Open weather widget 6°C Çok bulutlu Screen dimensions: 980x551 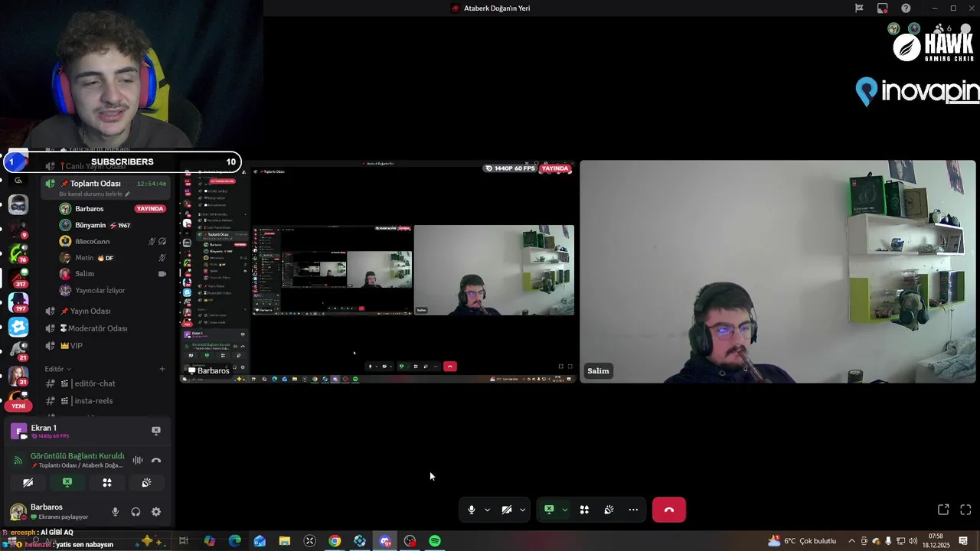(x=802, y=541)
